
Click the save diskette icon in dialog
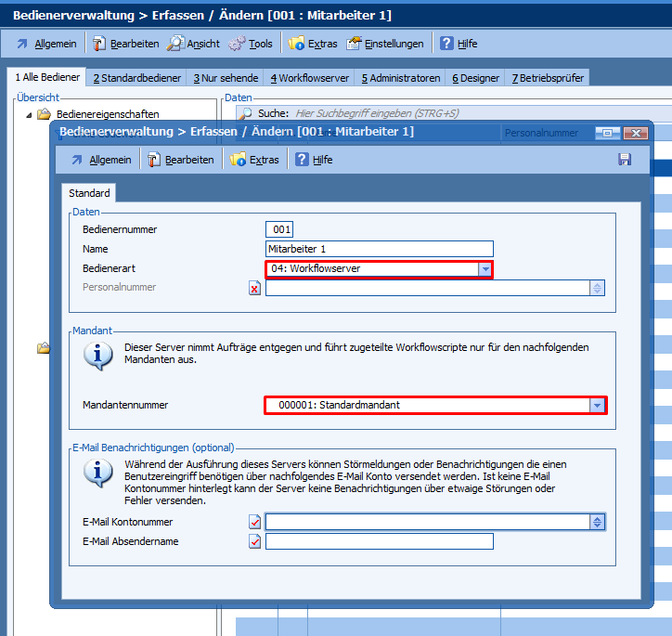[x=625, y=160]
